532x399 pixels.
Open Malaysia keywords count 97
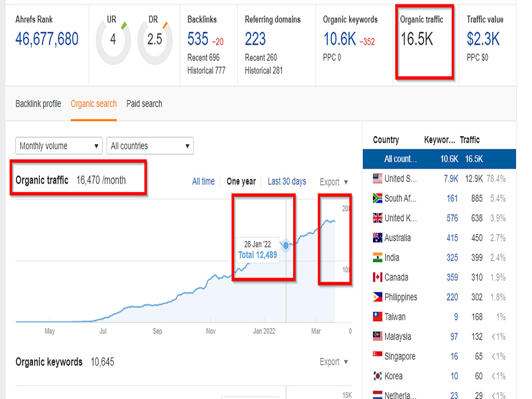tap(454, 337)
